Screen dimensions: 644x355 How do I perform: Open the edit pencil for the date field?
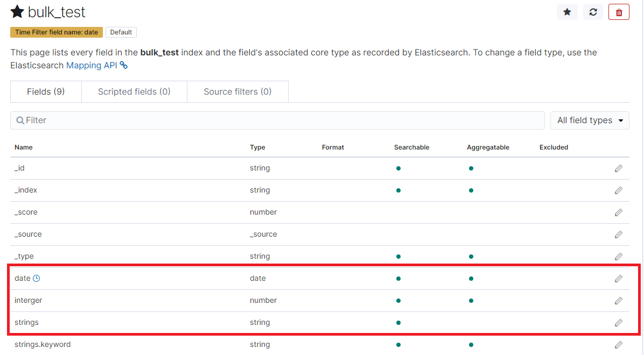pyautogui.click(x=618, y=278)
